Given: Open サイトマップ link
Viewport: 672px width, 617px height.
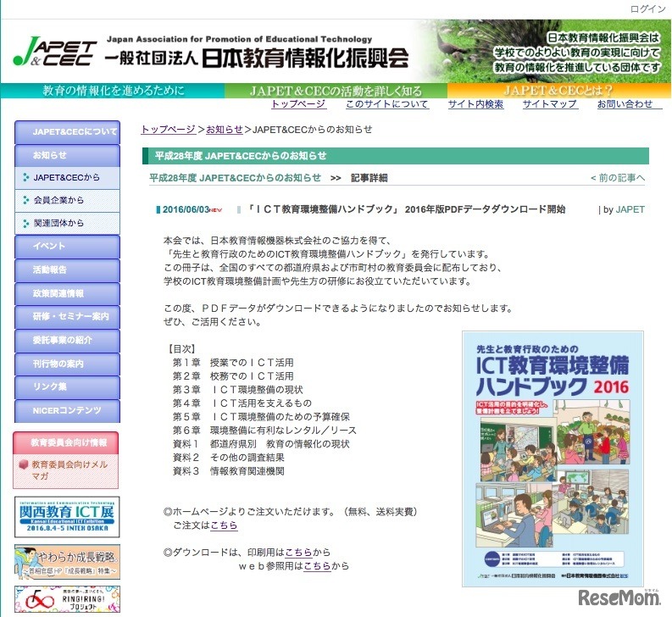Looking at the screenshot, I should click(550, 104).
